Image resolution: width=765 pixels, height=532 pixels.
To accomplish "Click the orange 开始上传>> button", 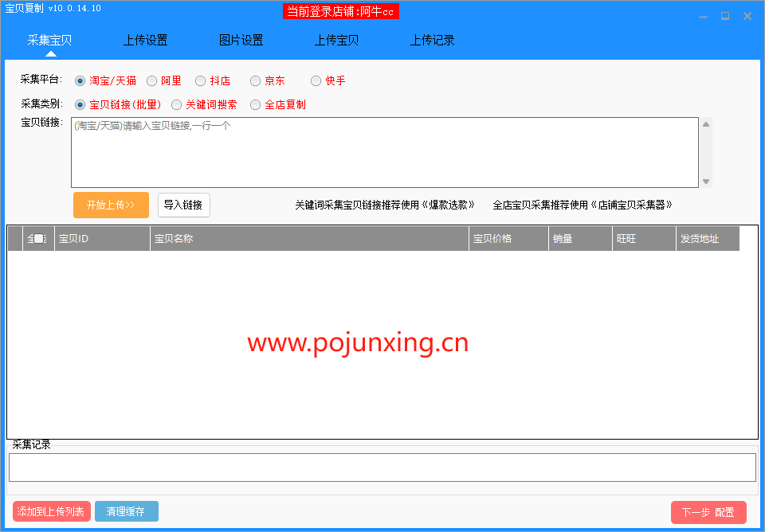I will (112, 205).
